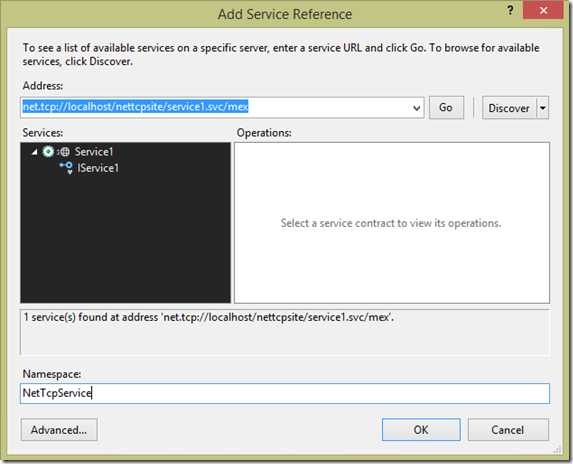Confirm with the OK button
Image resolution: width=573 pixels, height=464 pixels.
pyautogui.click(x=421, y=430)
